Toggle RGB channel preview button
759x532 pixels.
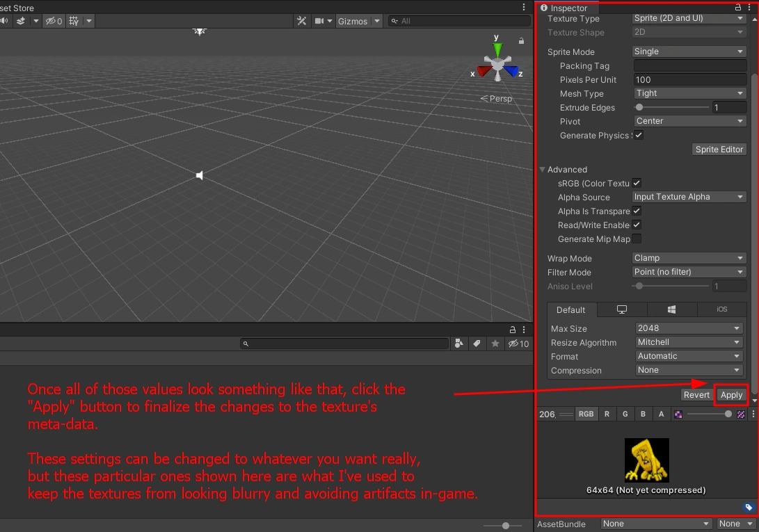(586, 414)
